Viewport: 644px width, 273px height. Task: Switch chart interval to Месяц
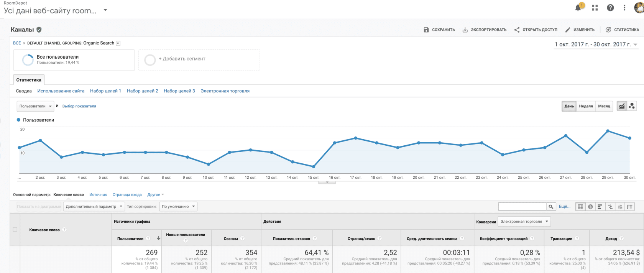(x=604, y=106)
